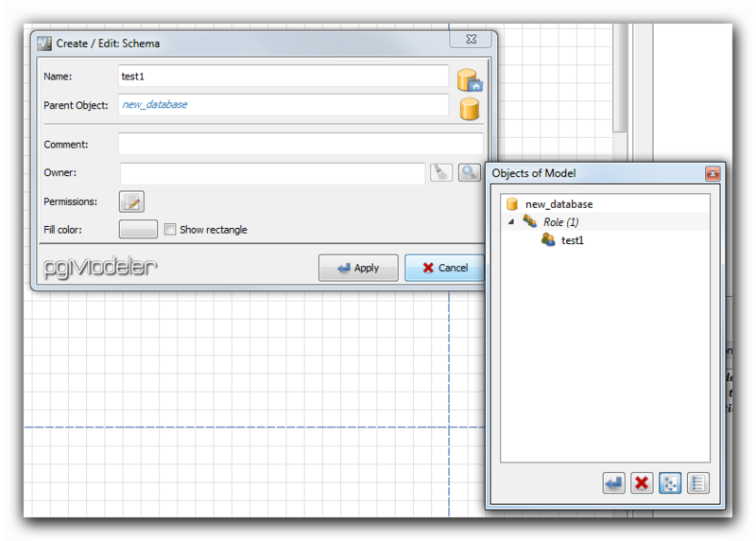
Task: Open owner object picker with magnifier icon
Action: [469, 172]
